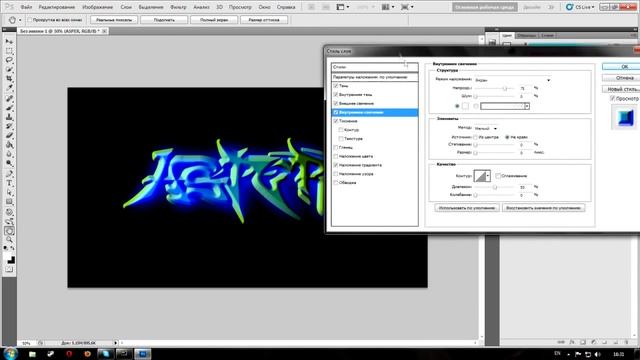Viewport: 640px width, 360px height.
Task: Click the glow color swatch square
Action: [x=465, y=106]
